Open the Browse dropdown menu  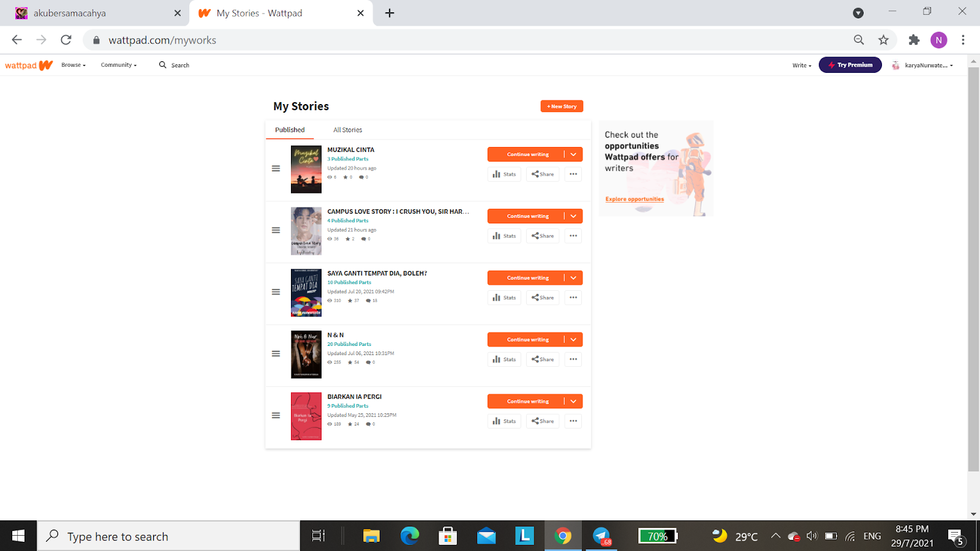73,65
